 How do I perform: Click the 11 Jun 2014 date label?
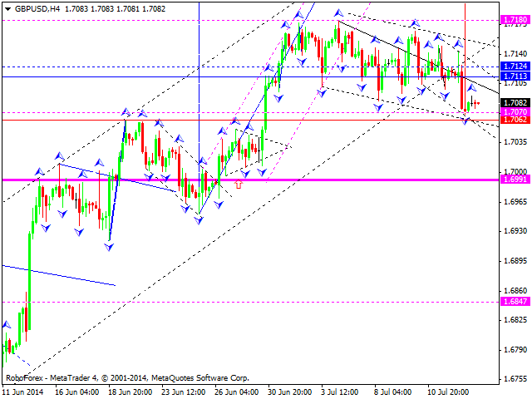(25, 390)
